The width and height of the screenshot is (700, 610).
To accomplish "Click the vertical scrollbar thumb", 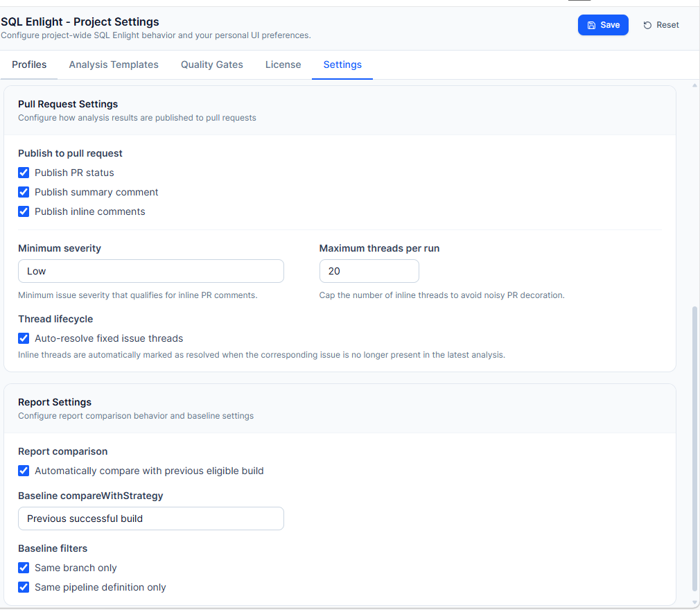I will coord(694,448).
